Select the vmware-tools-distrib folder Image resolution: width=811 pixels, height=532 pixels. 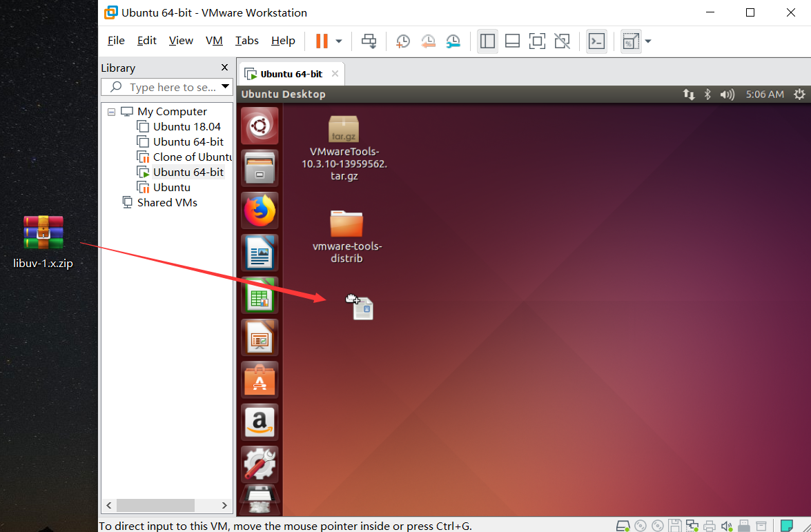[346, 237]
